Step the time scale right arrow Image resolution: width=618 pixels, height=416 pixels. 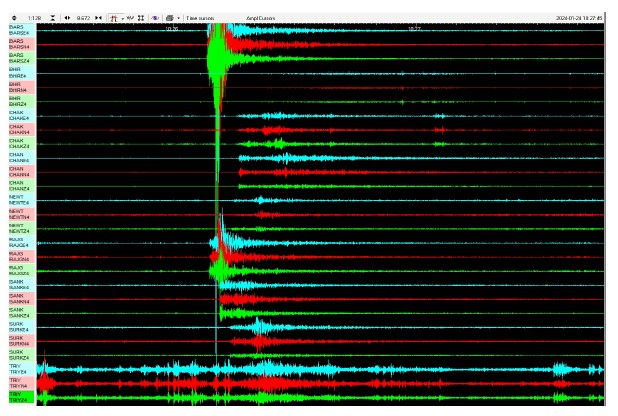[99, 18]
